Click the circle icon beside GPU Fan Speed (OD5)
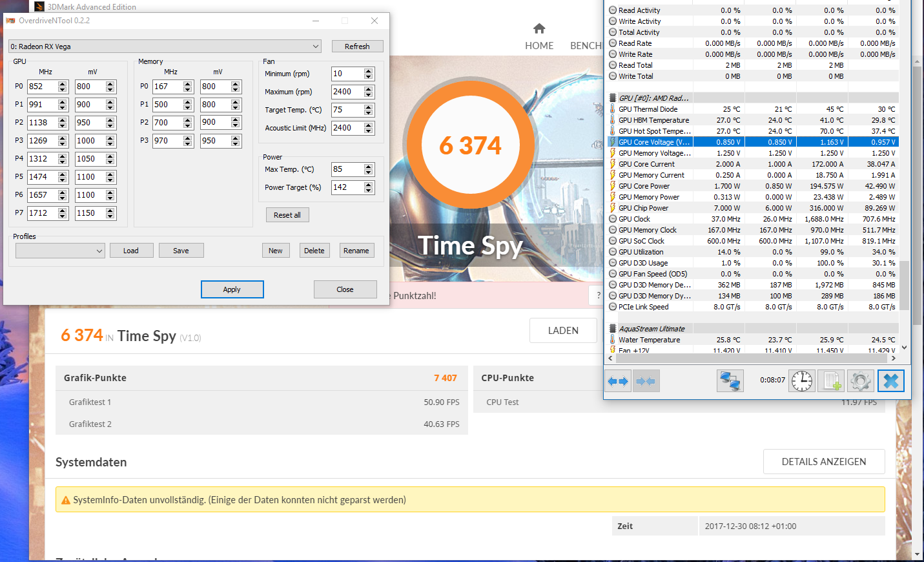Screen dimensions: 924x562 (612, 274)
